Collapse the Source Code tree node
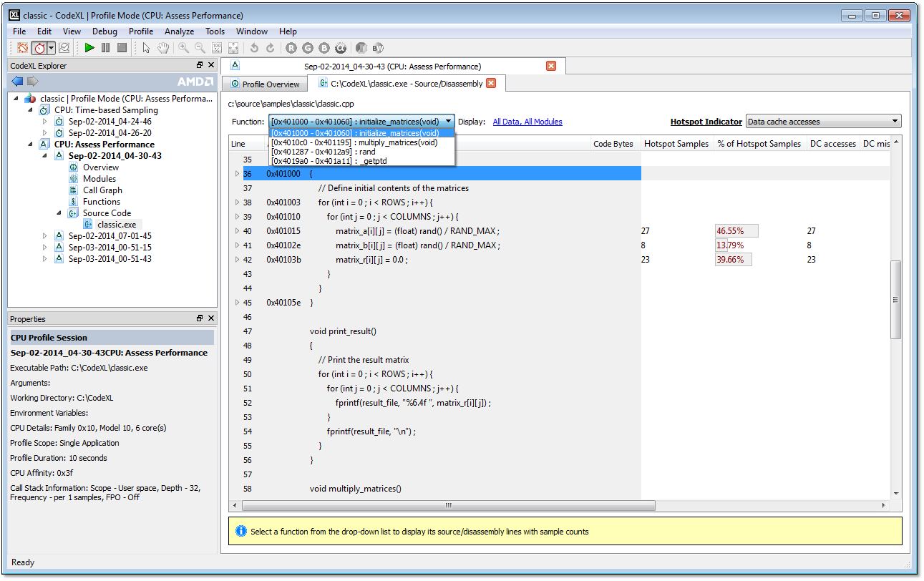The height and width of the screenshot is (581, 924). 59,213
